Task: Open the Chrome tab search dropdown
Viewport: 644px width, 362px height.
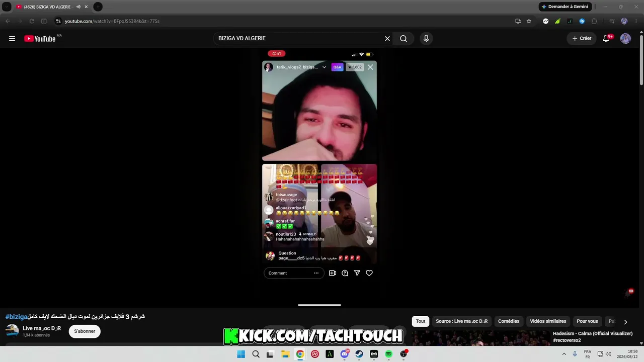Action: click(x=7, y=7)
